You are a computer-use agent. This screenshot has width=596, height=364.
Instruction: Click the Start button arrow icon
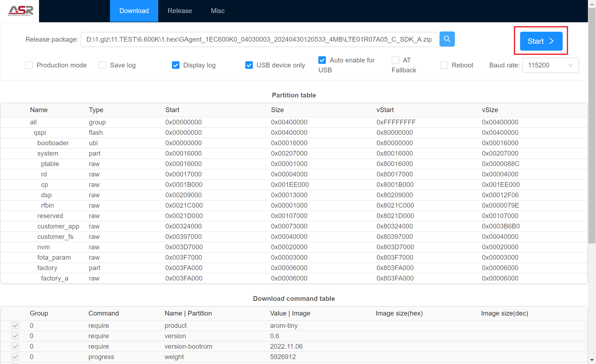551,41
